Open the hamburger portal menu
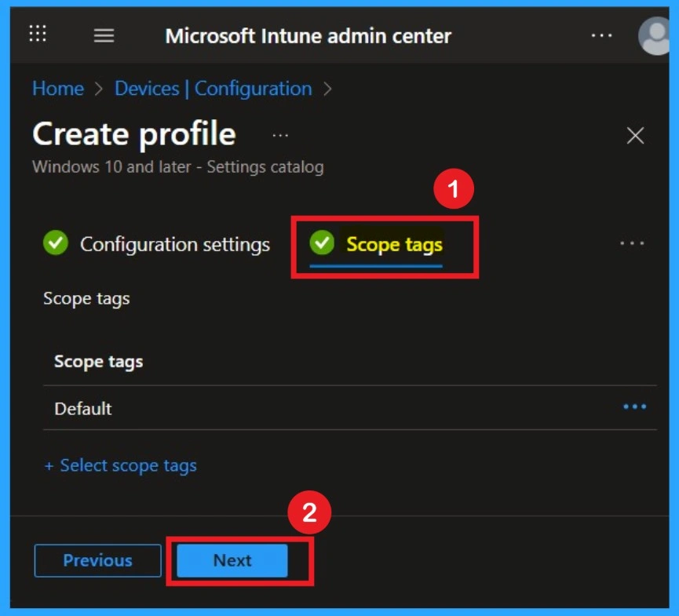The height and width of the screenshot is (616, 679). point(104,35)
